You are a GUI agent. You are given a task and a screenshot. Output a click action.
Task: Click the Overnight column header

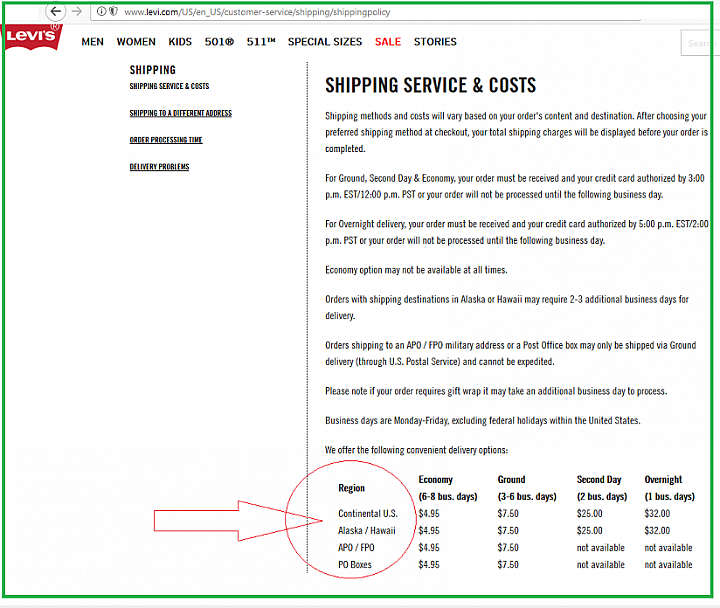663,480
